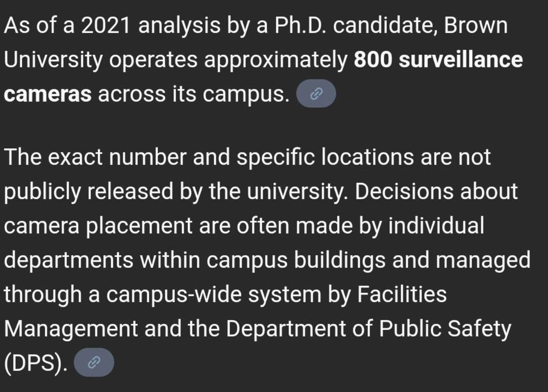This screenshot has height=392, width=548.
Task: Click the word (DPS) in final sentence
Action: (x=33, y=362)
